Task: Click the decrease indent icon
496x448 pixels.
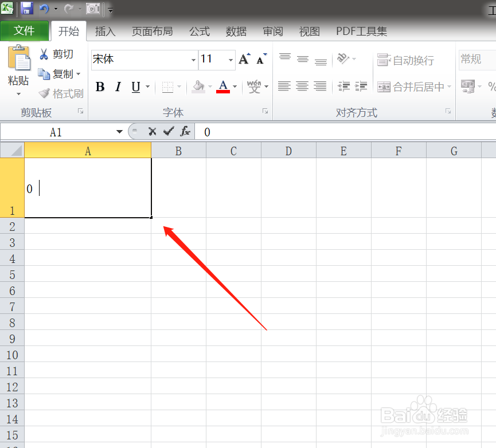Action: (344, 86)
